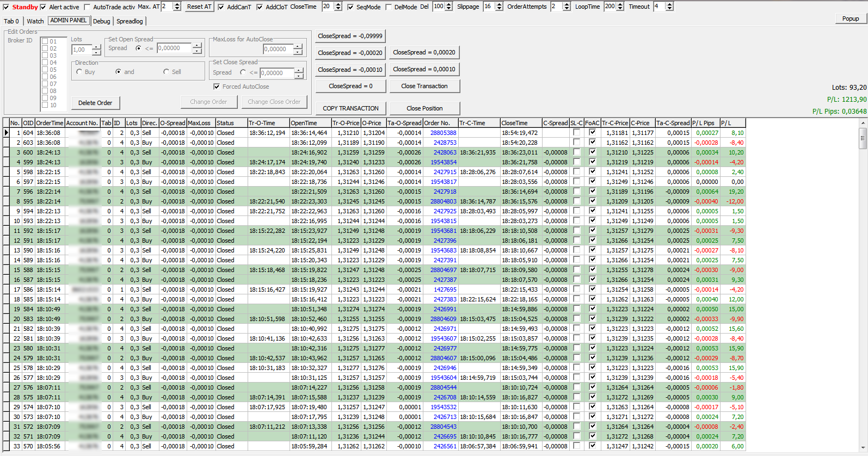Enable the DelMode checkbox

389,7
